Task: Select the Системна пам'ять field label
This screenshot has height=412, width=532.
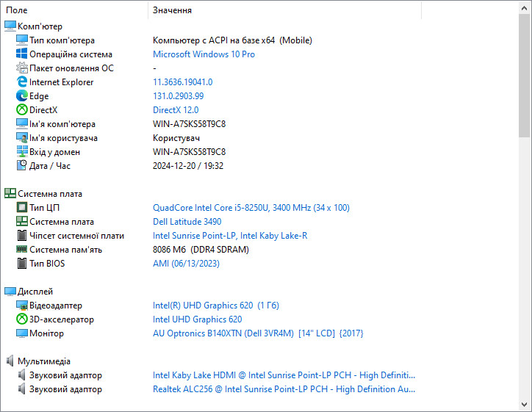Action: tap(65, 250)
